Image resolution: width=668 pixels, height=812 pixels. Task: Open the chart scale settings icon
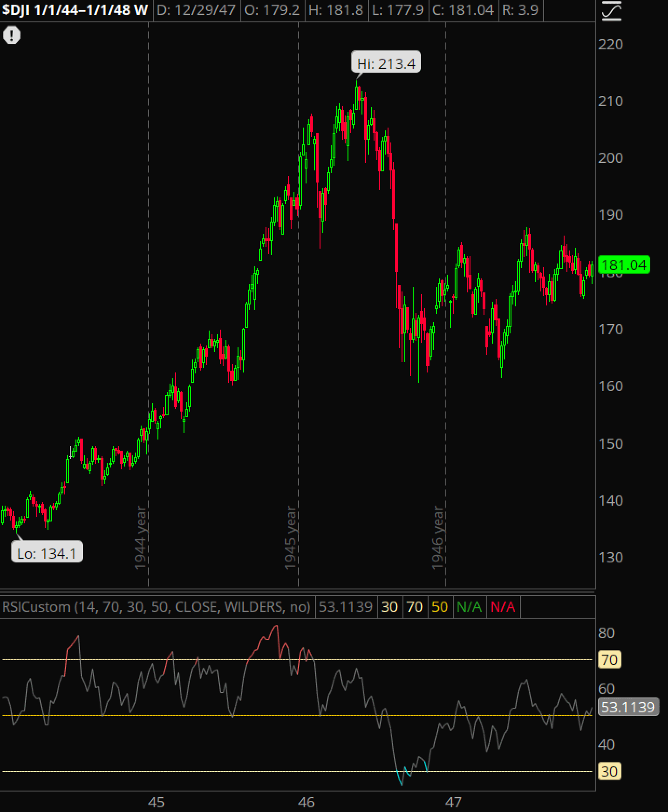coord(611,11)
